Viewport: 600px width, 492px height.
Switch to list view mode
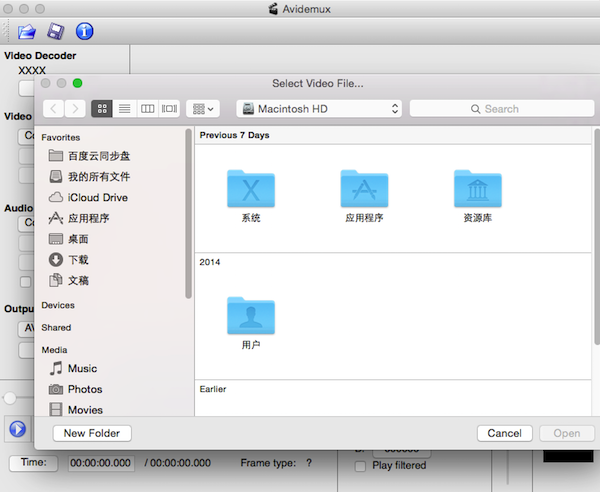(125, 108)
